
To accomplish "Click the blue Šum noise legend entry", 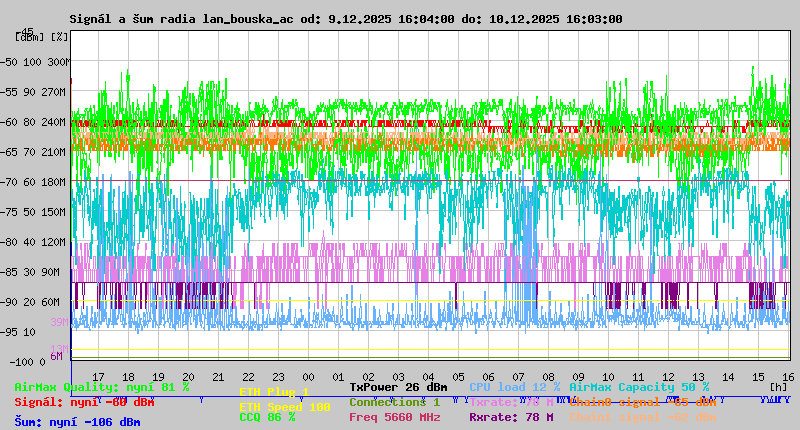I will tap(76, 422).
